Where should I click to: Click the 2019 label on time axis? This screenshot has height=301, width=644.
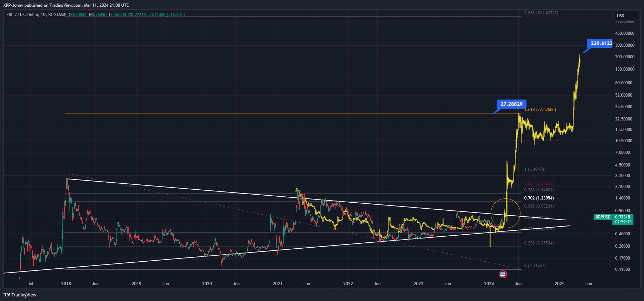coord(137,284)
